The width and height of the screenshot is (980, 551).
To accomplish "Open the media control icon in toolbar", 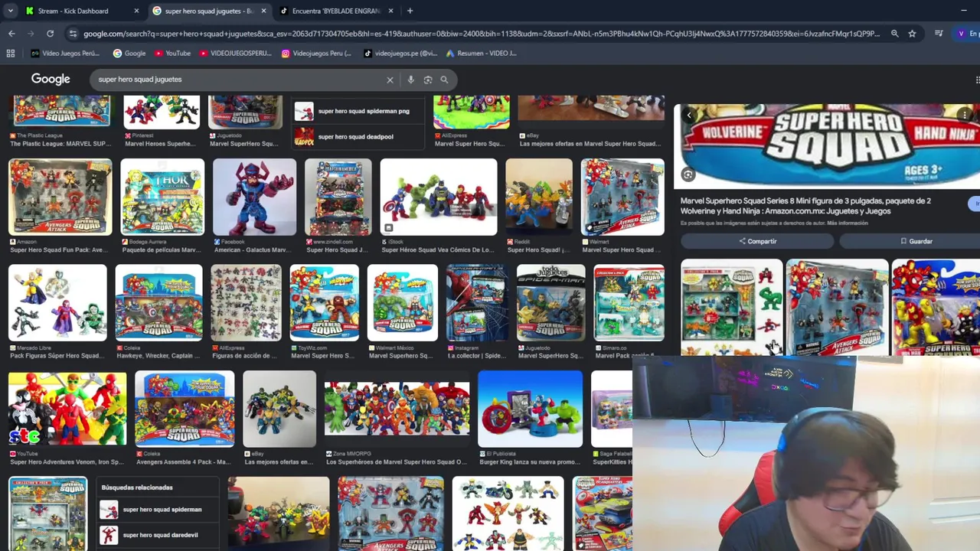I will click(939, 34).
